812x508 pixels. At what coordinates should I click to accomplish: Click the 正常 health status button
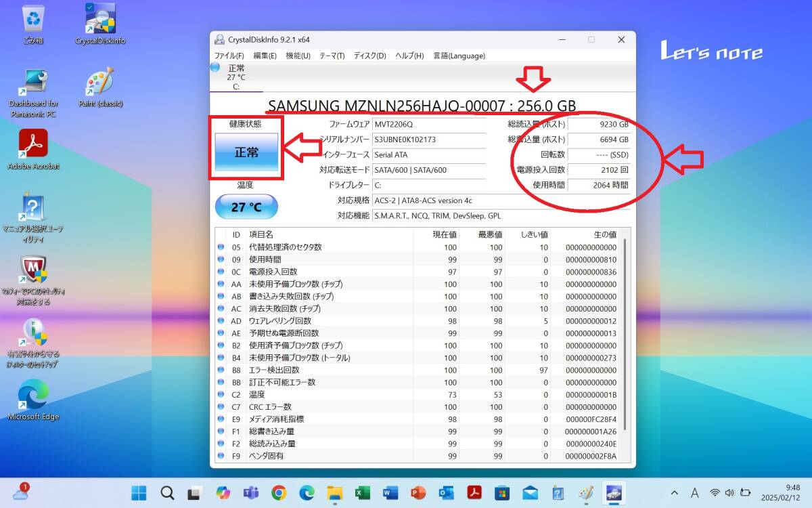tap(246, 152)
